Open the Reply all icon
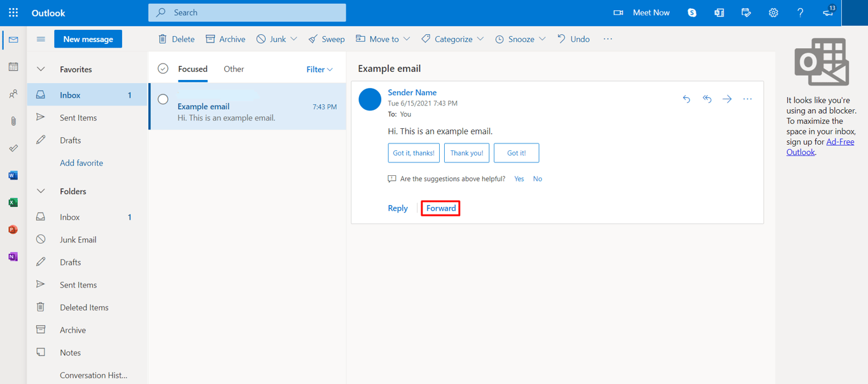The image size is (868, 384). [x=707, y=99]
